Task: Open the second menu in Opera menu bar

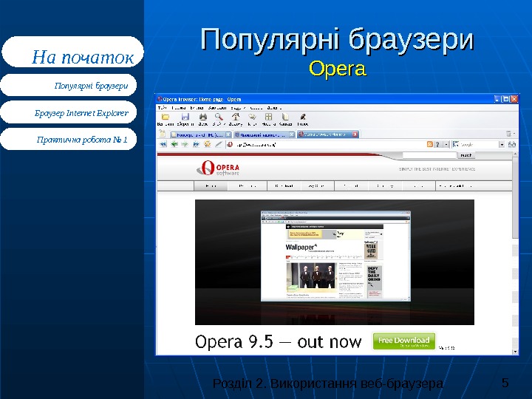Action: 179,108
